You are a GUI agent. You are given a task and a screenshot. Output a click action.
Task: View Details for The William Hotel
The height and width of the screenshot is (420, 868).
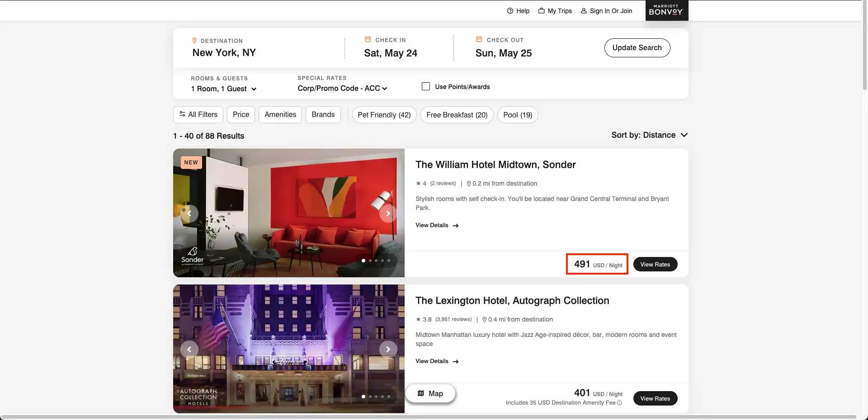click(x=437, y=225)
